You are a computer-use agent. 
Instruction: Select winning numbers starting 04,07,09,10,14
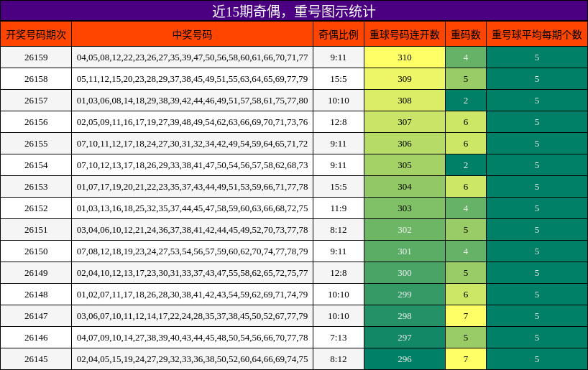click(193, 338)
